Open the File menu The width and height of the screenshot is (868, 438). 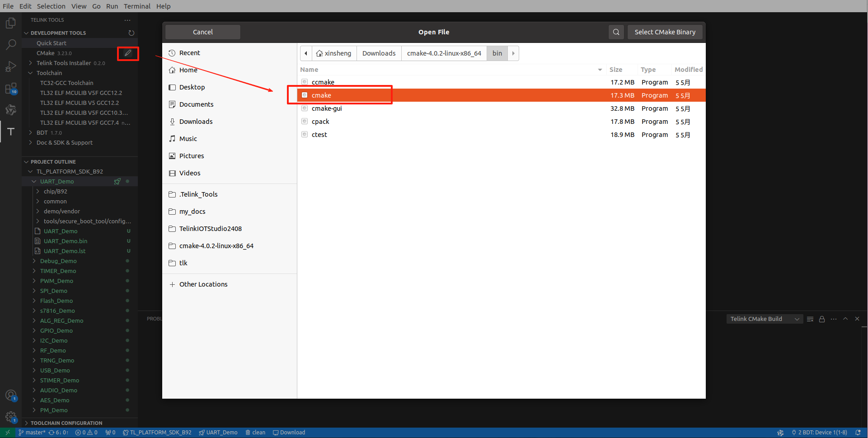pyautogui.click(x=8, y=6)
